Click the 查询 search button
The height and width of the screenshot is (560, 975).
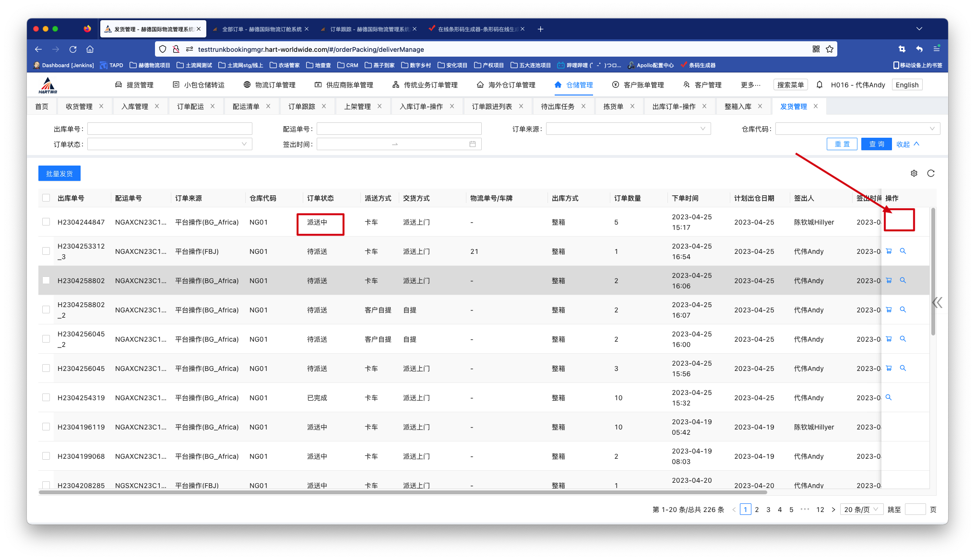[x=876, y=144]
